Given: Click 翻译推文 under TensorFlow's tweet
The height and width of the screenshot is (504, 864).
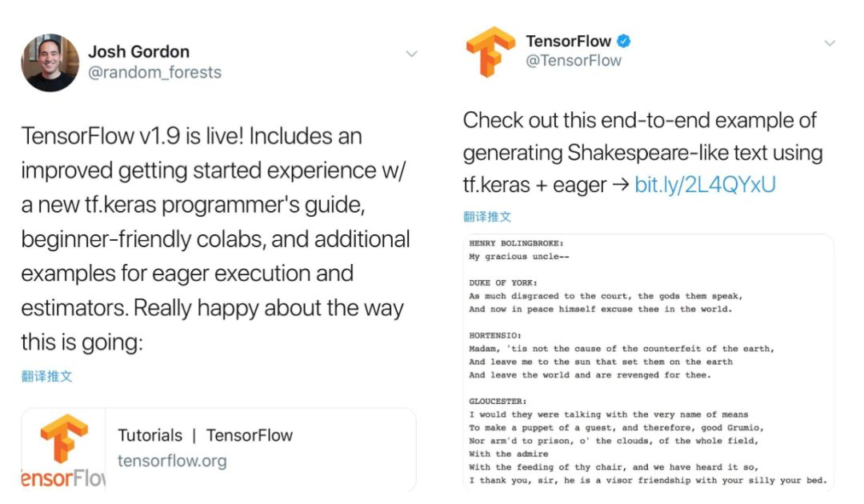Looking at the screenshot, I should (487, 217).
